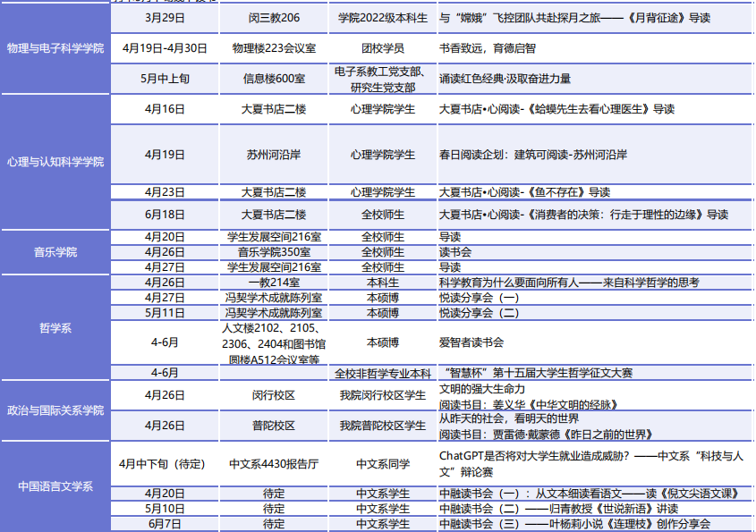Select the 信息楼600室 location cell
Viewport: 756px width, 532px height.
click(274, 79)
